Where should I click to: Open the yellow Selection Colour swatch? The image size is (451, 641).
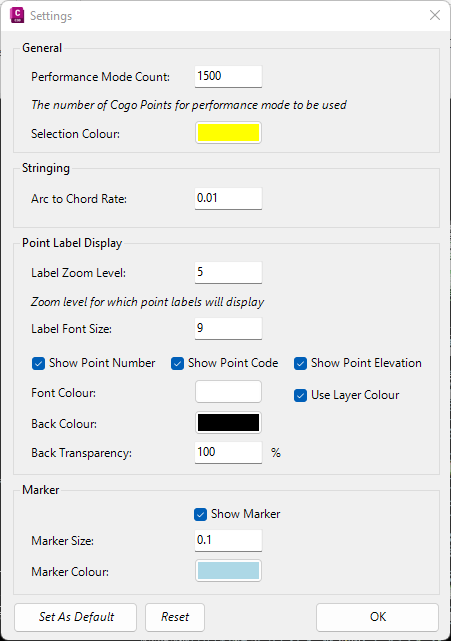click(228, 133)
